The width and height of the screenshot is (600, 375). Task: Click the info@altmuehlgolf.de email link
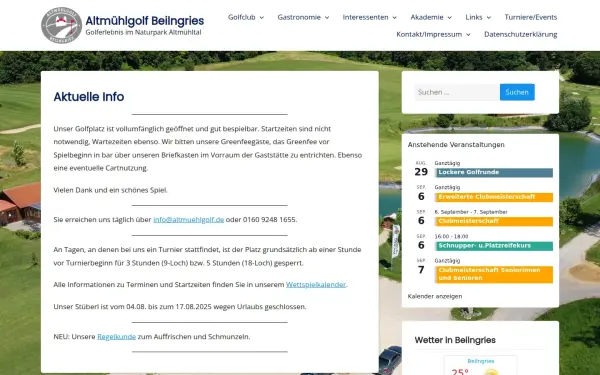pos(188,220)
